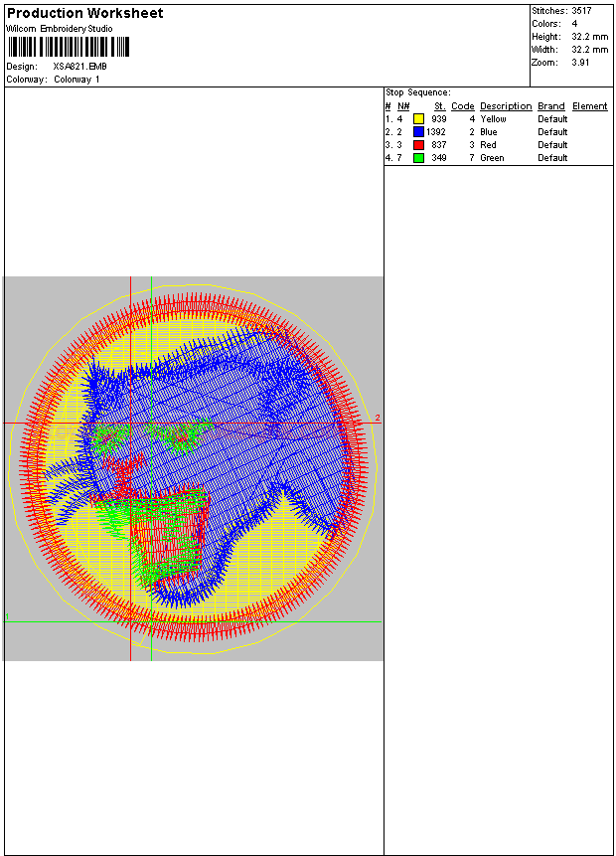Click the 'St.' column header
The width and height of the screenshot is (616, 856).
point(440,106)
